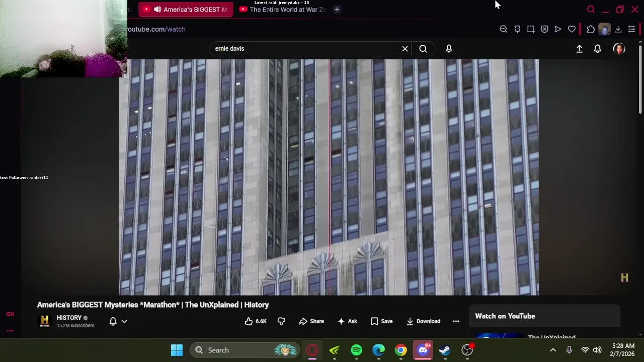Viewport: 644px width, 362px height.
Task: Dislike the video with the thumbs-down button
Action: [281, 321]
